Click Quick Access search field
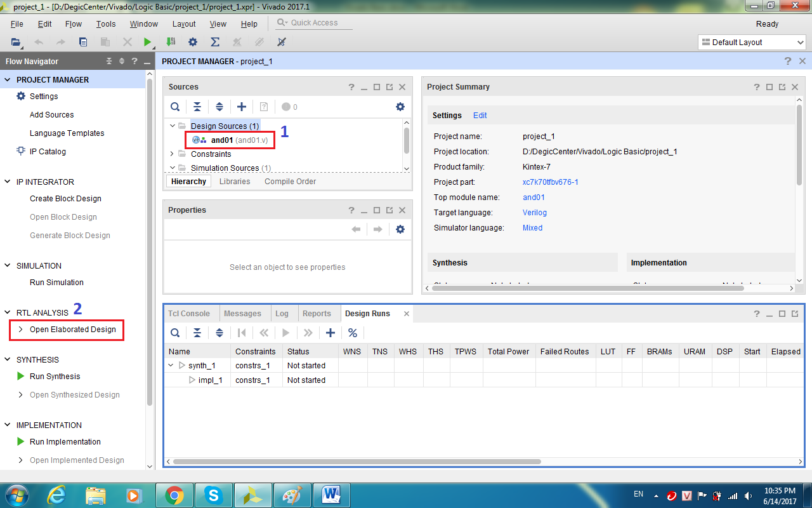This screenshot has height=508, width=812. pyautogui.click(x=314, y=23)
